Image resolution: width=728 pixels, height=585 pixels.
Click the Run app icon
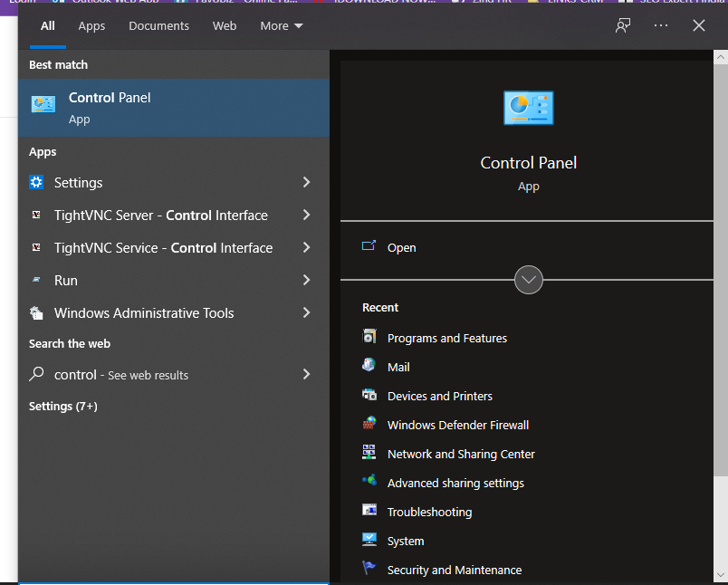pyautogui.click(x=36, y=280)
